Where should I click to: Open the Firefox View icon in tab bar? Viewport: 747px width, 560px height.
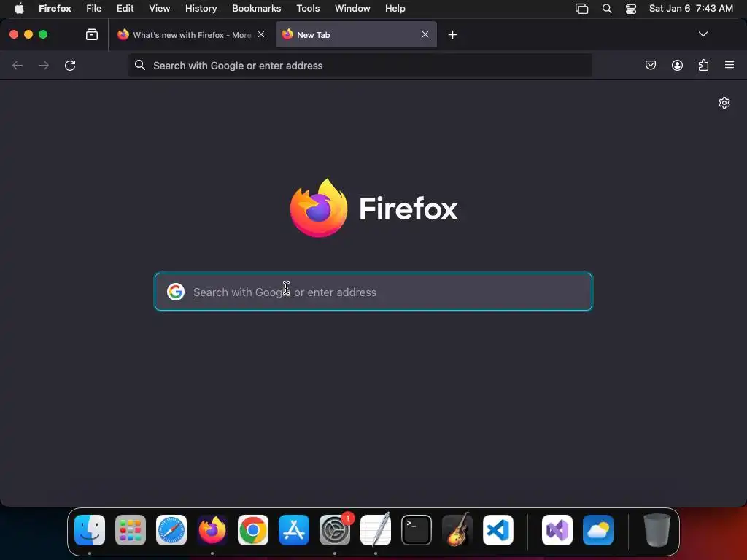pyautogui.click(x=92, y=35)
